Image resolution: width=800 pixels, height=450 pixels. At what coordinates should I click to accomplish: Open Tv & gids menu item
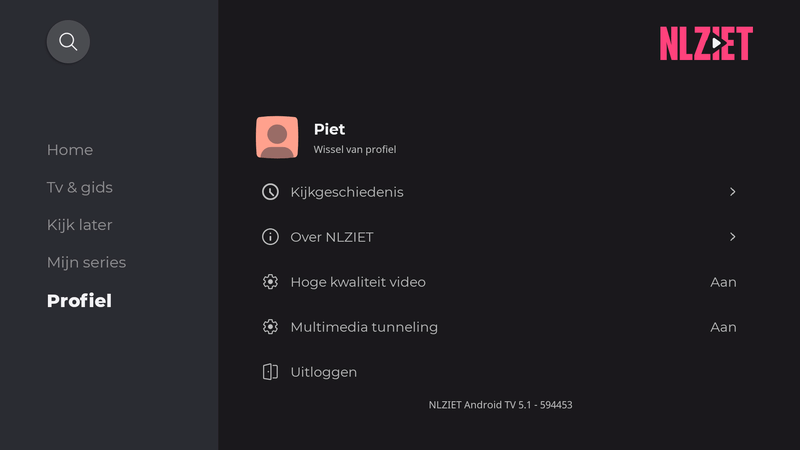80,187
